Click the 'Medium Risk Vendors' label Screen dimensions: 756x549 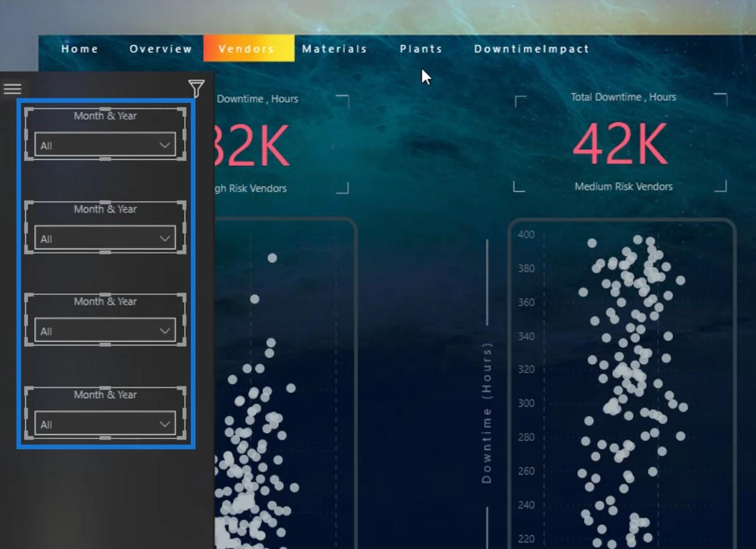tap(624, 187)
